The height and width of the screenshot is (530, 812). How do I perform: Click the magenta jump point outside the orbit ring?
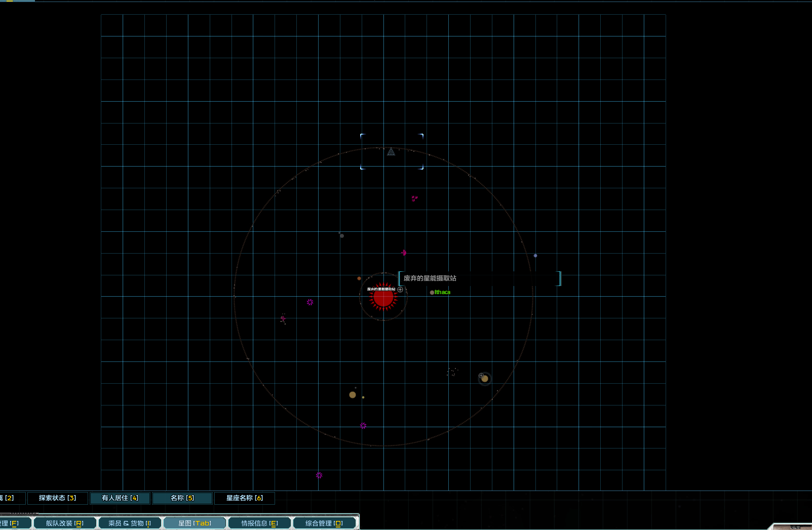[319, 475]
